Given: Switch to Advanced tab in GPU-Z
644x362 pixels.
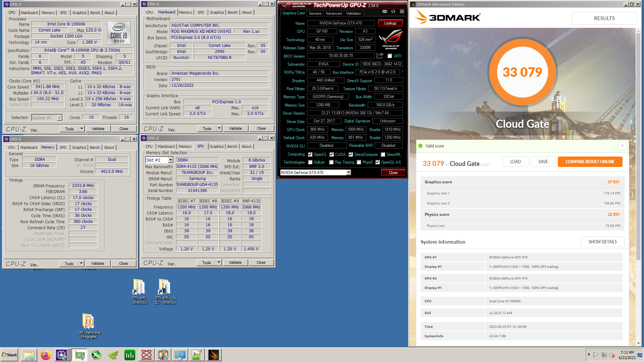Looking at the screenshot, I should tap(334, 13).
